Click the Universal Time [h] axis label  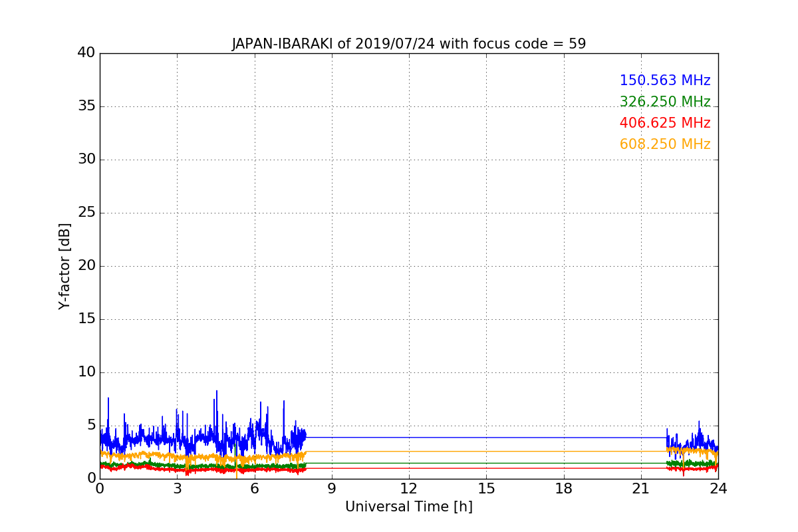408,507
